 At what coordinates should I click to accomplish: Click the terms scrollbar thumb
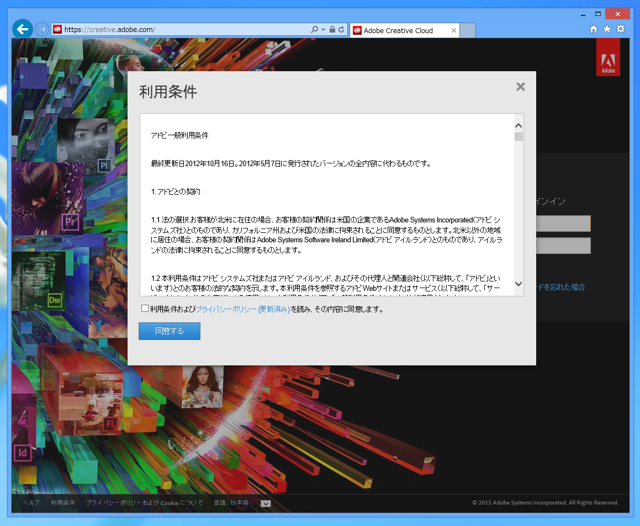519,137
